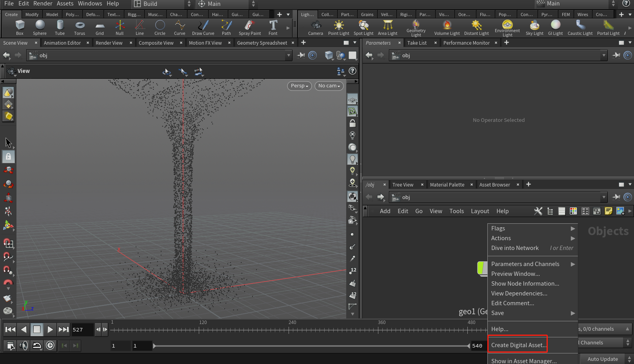
Task: Activate the Select tool in the viewport toolbar
Action: [8, 142]
